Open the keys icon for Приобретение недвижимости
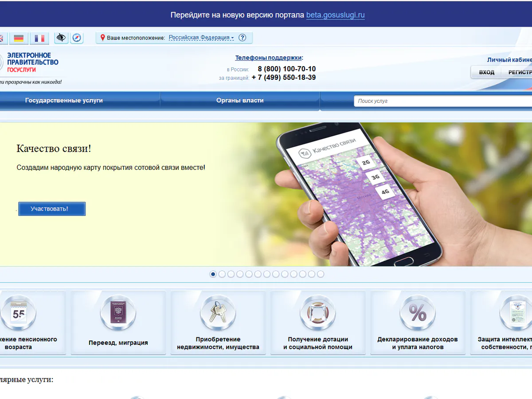 [x=218, y=313]
